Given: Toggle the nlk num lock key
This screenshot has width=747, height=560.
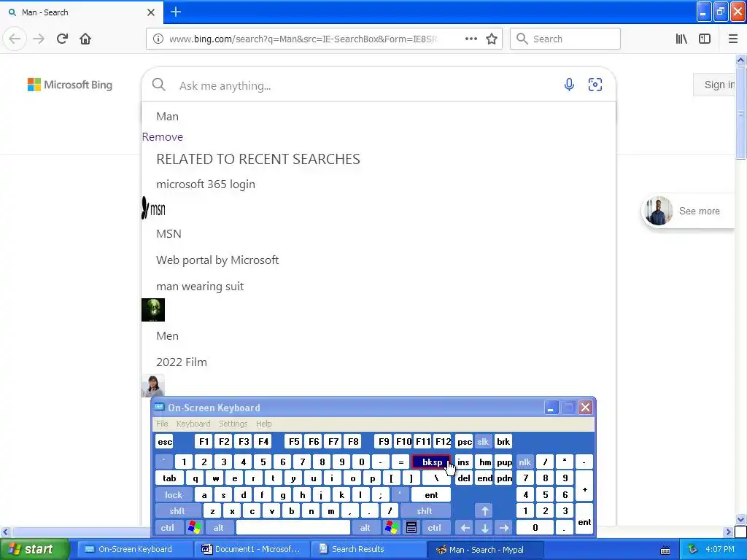Looking at the screenshot, I should pos(525,462).
